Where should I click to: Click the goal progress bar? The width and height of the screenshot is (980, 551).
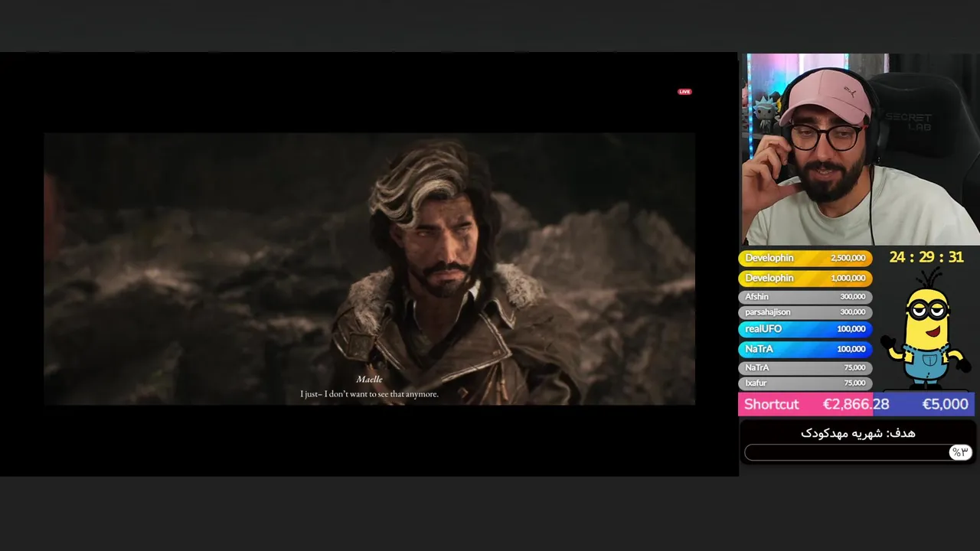(x=857, y=452)
